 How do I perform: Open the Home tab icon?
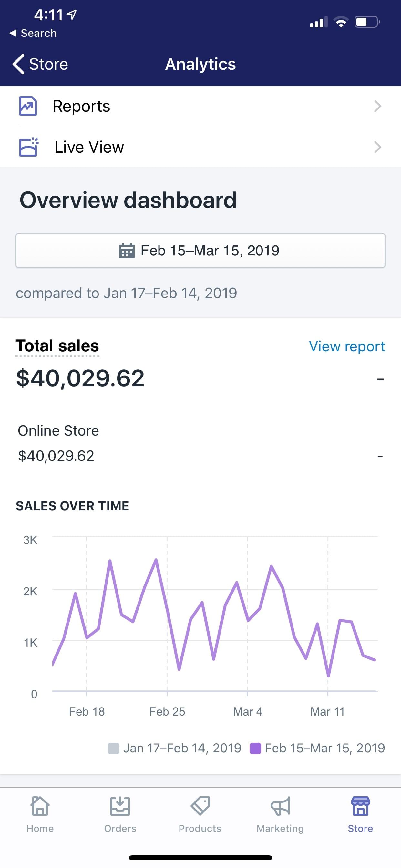[40, 806]
